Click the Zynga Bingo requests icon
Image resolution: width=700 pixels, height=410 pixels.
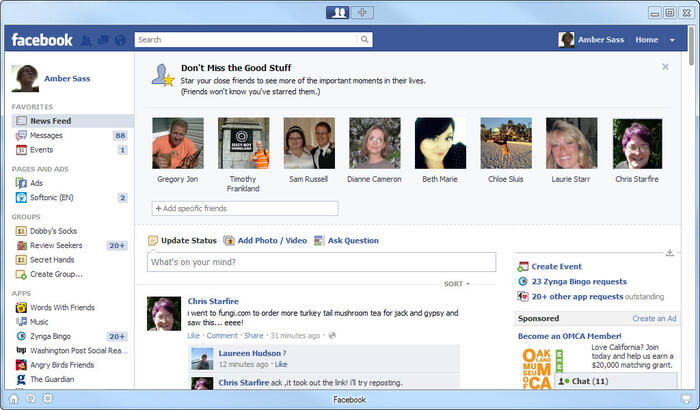(x=523, y=281)
